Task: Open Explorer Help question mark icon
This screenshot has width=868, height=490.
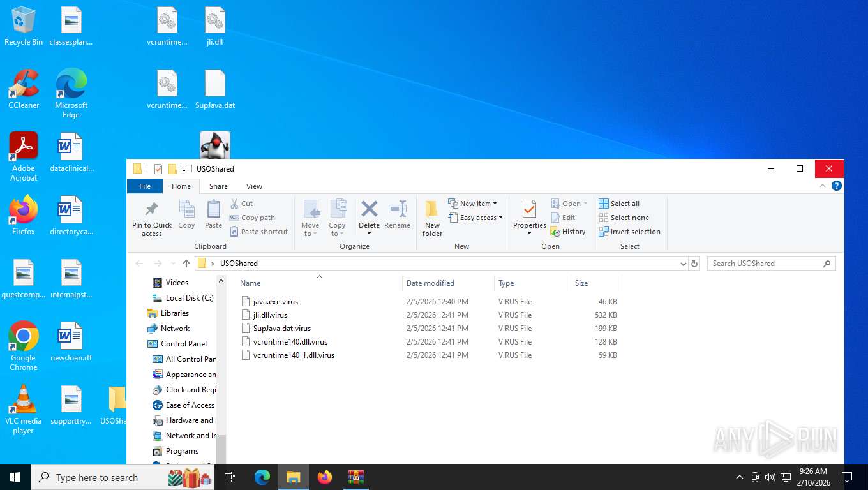Action: click(837, 186)
